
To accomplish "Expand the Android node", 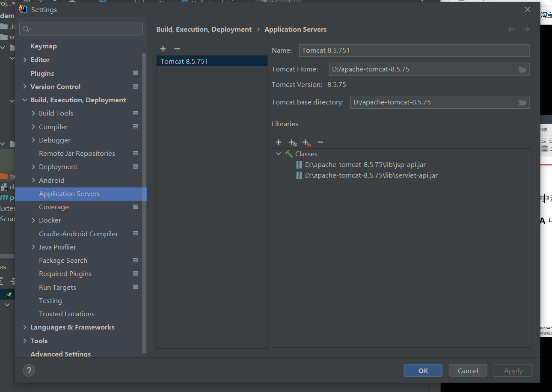I will pos(33,180).
